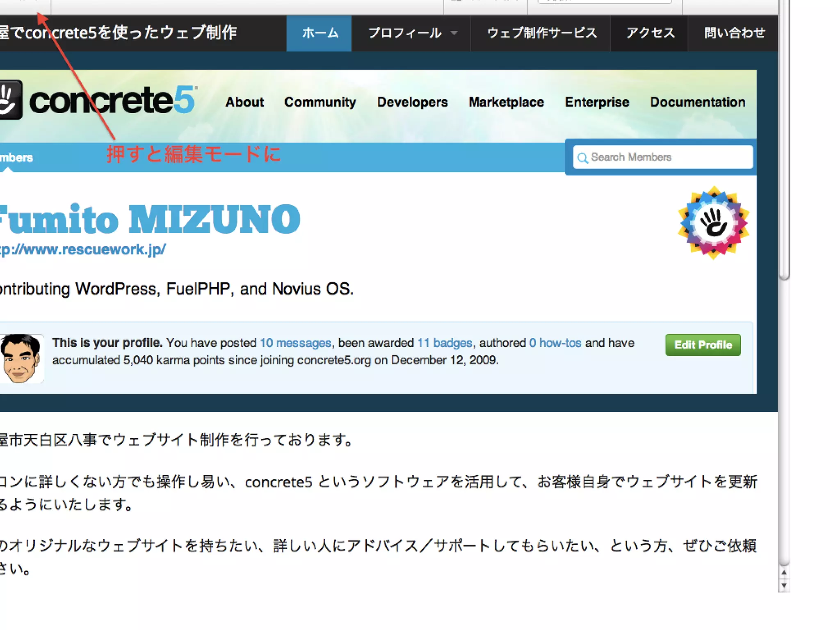Click the colorful hand badge icon

(x=713, y=223)
